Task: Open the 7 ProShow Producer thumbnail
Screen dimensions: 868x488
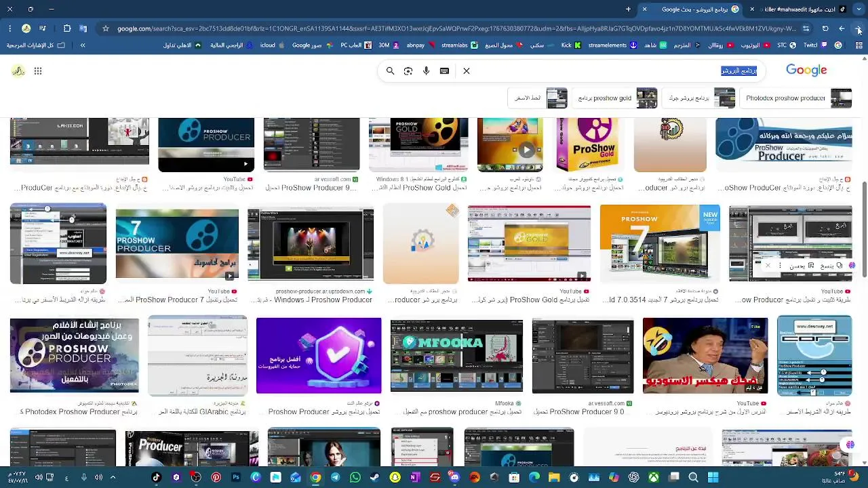Action: pyautogui.click(x=177, y=244)
